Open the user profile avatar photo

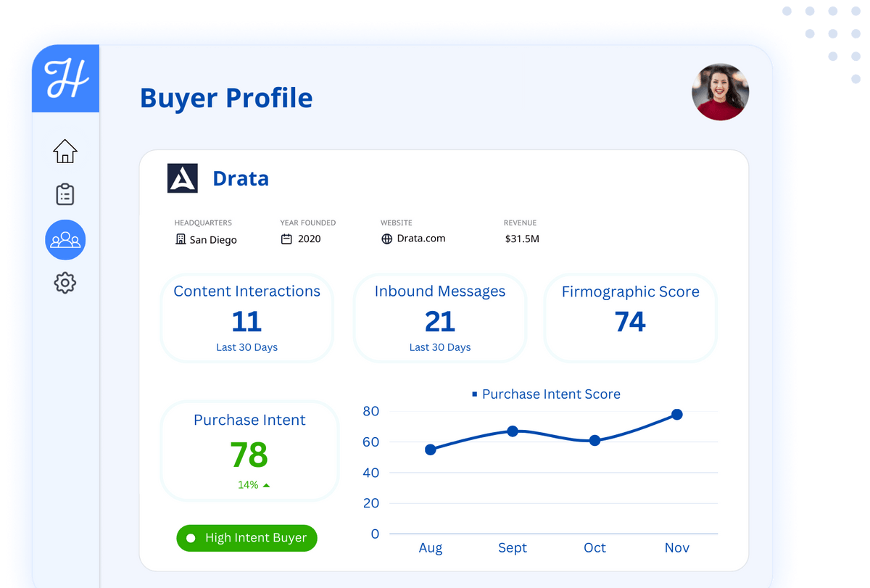pos(720,92)
